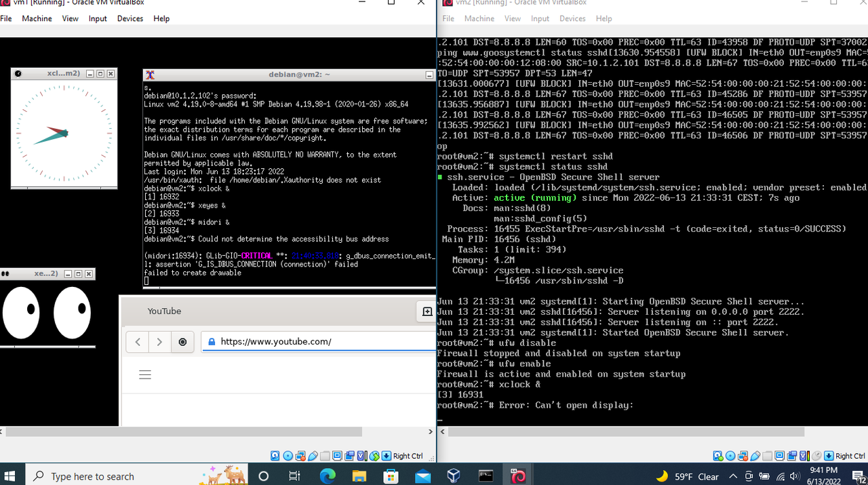Click hard disk activity icon in vm1 status bar
This screenshot has height=485, width=868.
(x=275, y=456)
